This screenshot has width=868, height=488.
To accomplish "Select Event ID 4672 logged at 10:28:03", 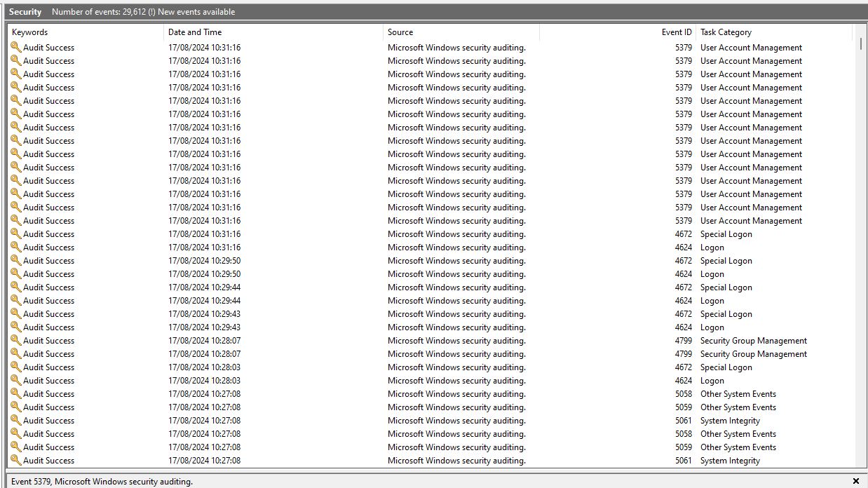I will [683, 367].
